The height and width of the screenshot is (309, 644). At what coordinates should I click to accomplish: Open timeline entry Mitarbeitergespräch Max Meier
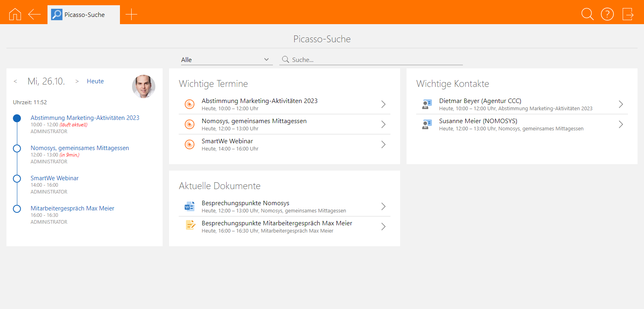pos(72,208)
